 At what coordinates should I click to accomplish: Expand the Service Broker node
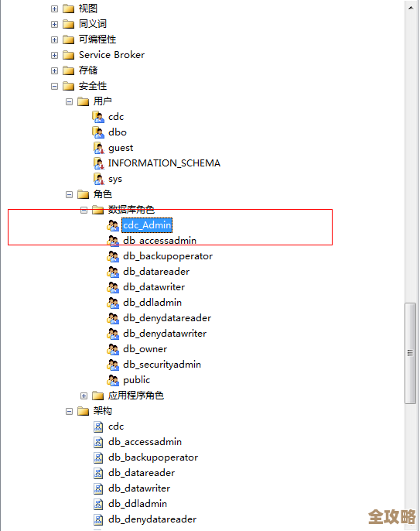click(x=54, y=55)
